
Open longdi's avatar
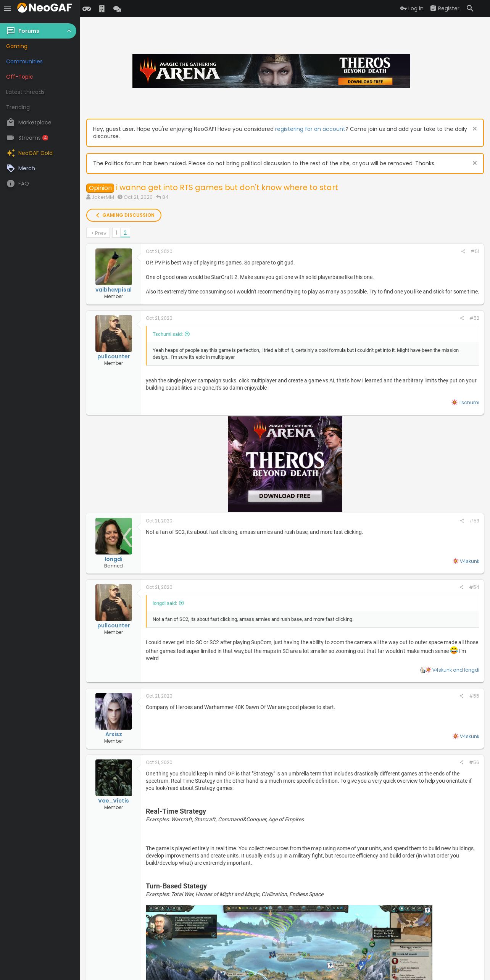114,536
